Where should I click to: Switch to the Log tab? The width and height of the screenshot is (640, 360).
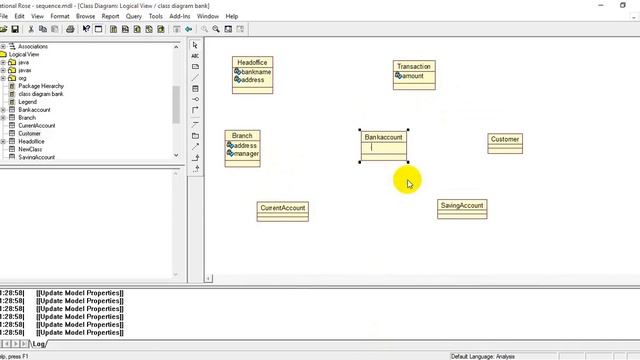click(x=38, y=344)
